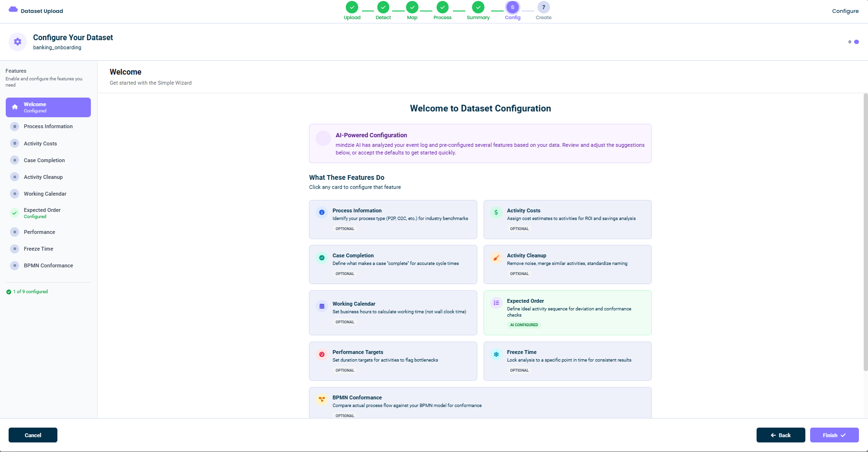Click the dot icon next to Working Calendar
This screenshot has width=868, height=452.
[15, 194]
